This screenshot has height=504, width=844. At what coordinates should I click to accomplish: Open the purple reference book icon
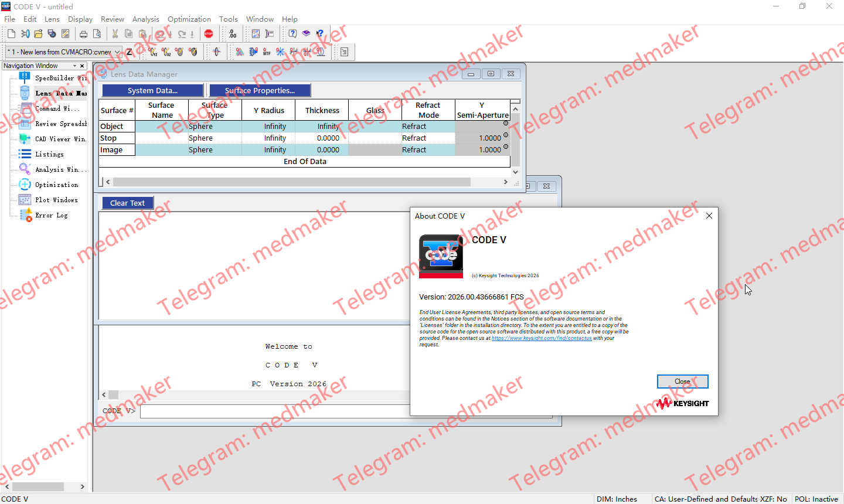(x=306, y=34)
